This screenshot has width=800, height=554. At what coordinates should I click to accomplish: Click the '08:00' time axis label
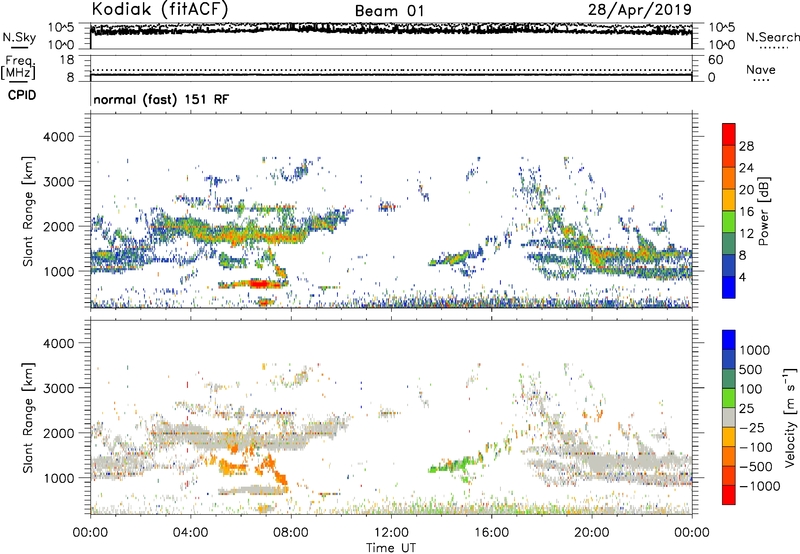(x=290, y=533)
